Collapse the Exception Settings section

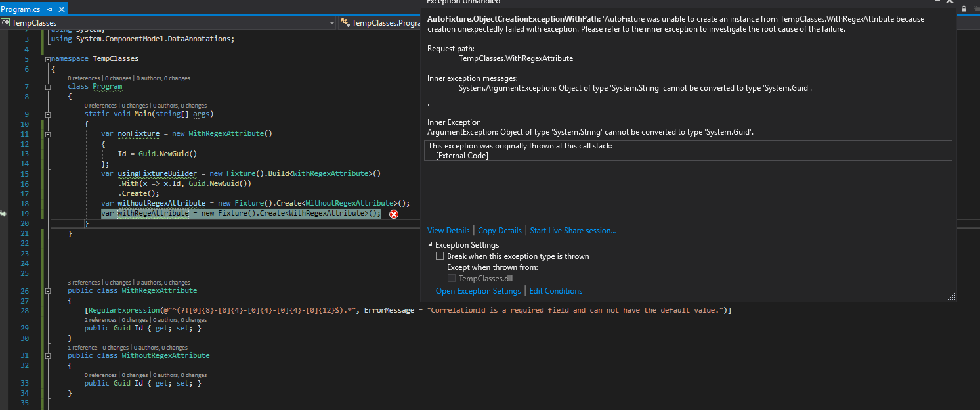click(x=430, y=244)
